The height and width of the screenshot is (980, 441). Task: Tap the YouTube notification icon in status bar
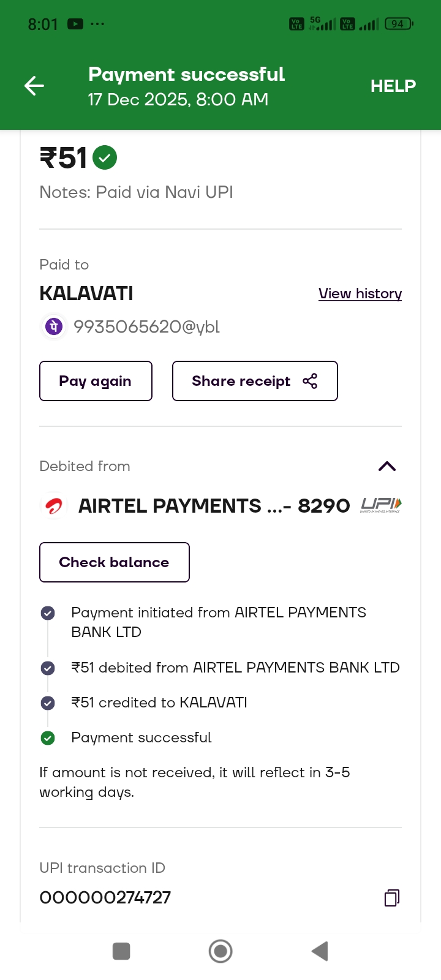click(x=75, y=24)
